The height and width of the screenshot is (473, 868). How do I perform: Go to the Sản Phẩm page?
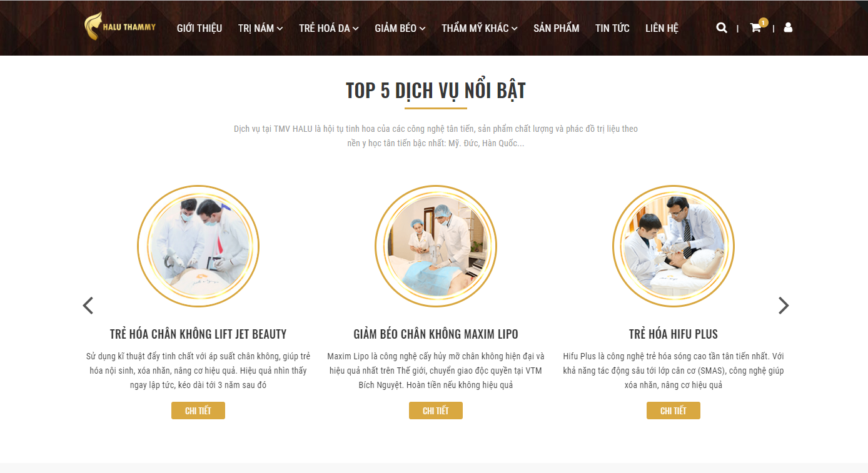557,28
